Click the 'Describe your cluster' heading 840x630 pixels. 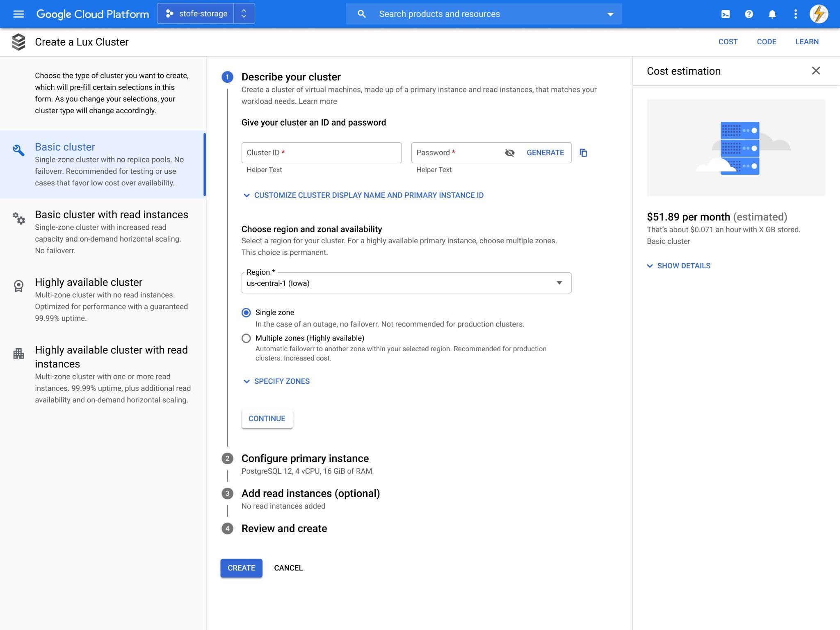click(291, 77)
